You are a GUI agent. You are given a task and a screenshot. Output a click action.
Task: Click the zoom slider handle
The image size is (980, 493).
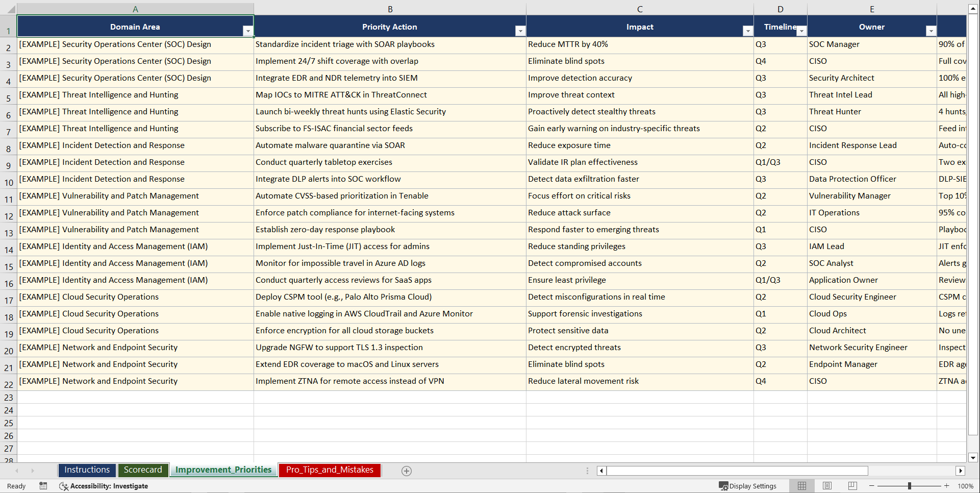pyautogui.click(x=910, y=486)
